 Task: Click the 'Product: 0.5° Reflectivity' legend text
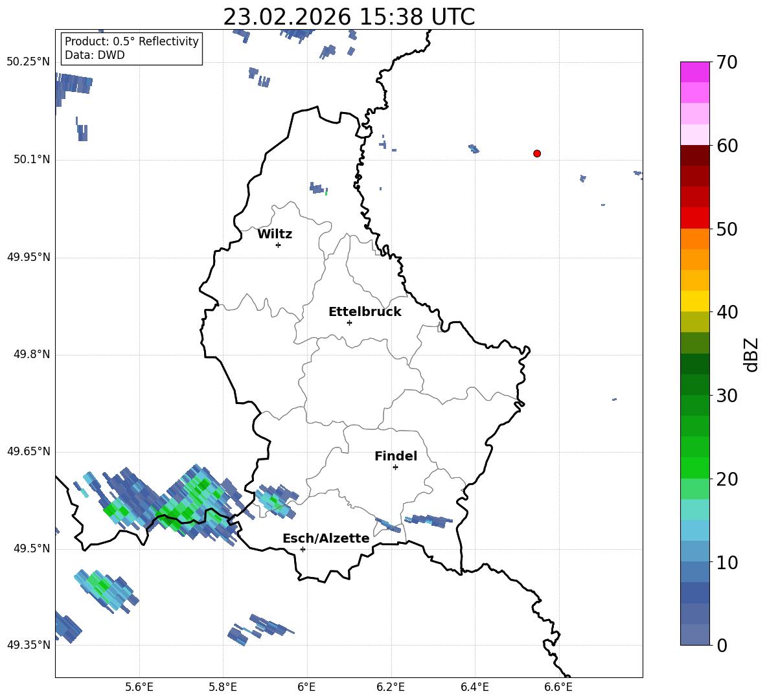point(132,41)
